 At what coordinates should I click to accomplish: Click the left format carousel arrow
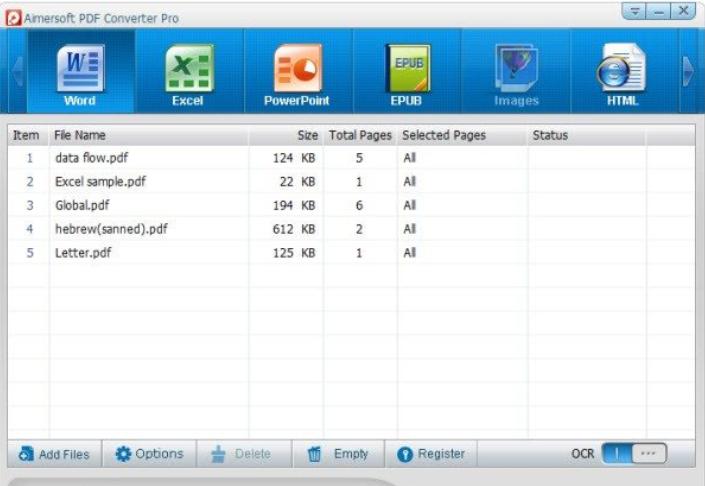click(18, 71)
